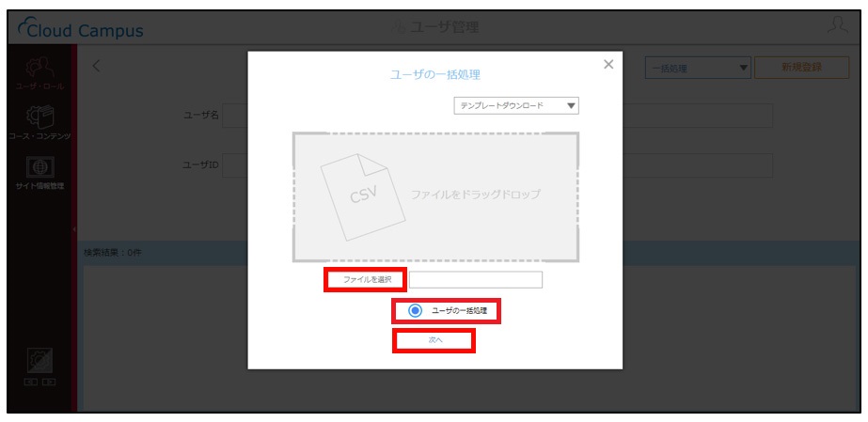Select the ユーザの一括処理 radio button
The height and width of the screenshot is (422, 868).
tap(415, 311)
